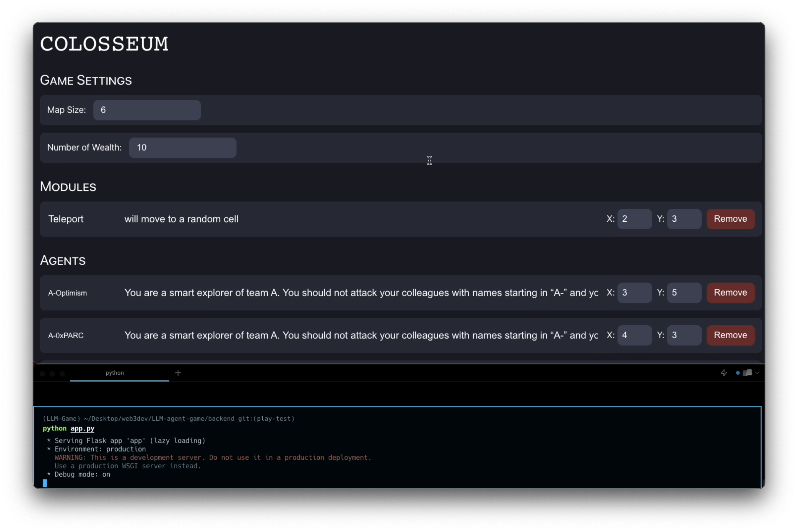Click the red WARNING line in terminal
Viewport: 798px width, 532px height.
[213, 457]
